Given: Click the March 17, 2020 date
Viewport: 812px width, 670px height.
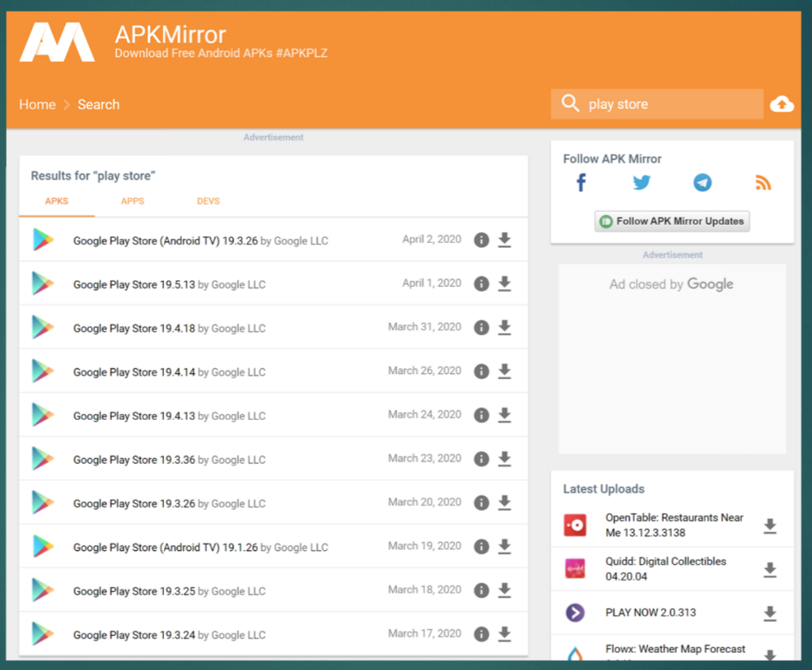Looking at the screenshot, I should tap(425, 633).
